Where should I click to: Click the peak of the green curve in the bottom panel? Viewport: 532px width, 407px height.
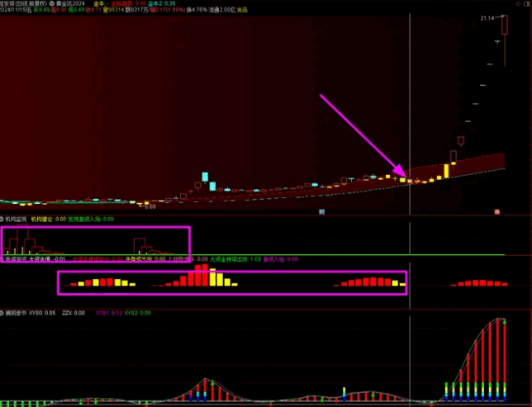tap(496, 319)
